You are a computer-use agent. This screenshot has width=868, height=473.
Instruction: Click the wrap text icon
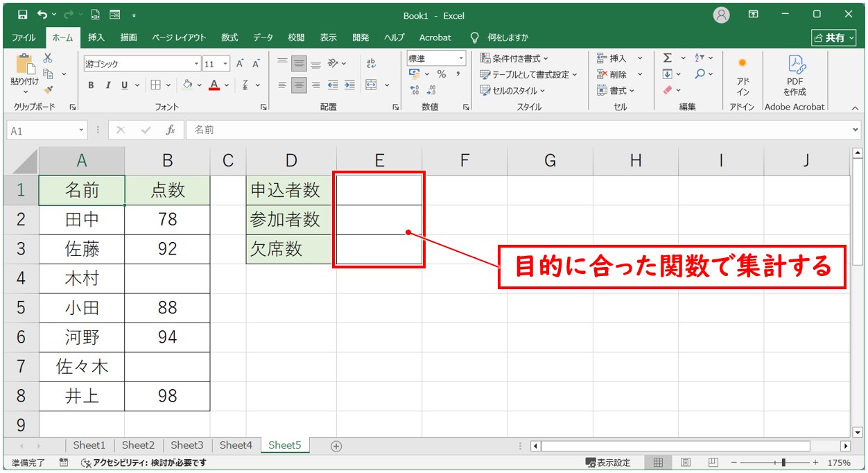pos(371,62)
